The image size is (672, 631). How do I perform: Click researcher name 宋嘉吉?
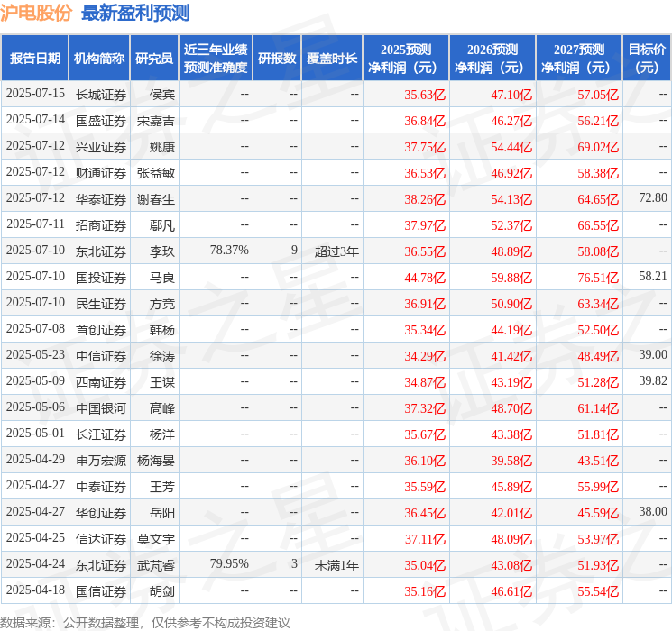pos(155,121)
